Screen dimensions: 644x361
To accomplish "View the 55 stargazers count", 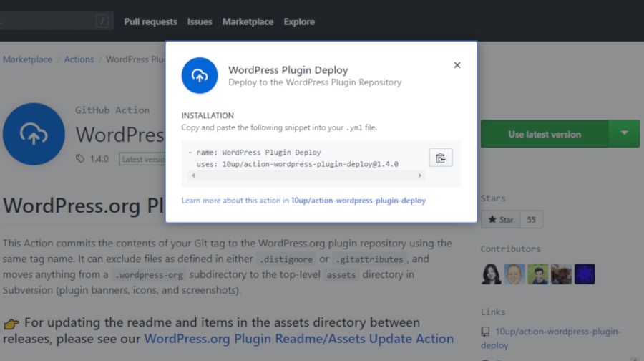I will point(531,220).
